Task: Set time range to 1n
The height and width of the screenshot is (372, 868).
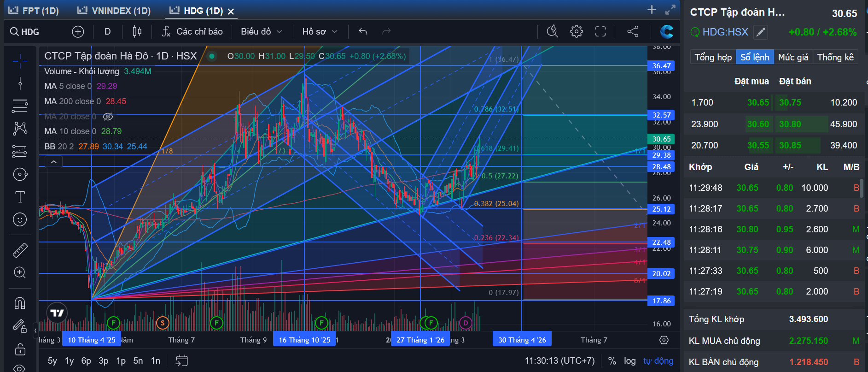Action: coord(156,360)
